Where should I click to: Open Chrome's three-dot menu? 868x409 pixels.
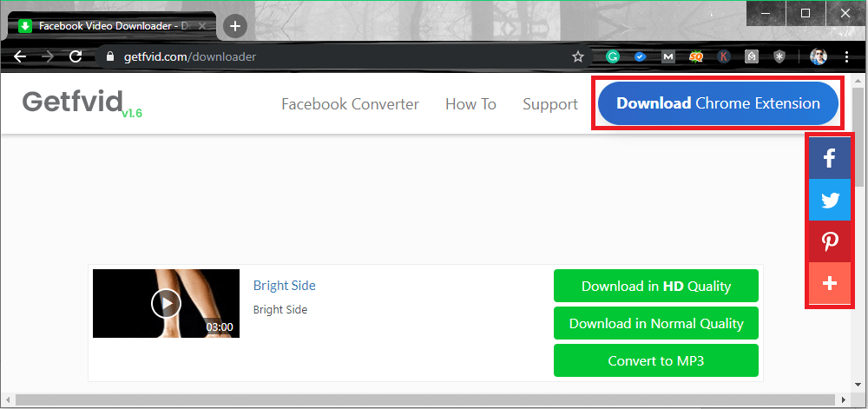(847, 56)
